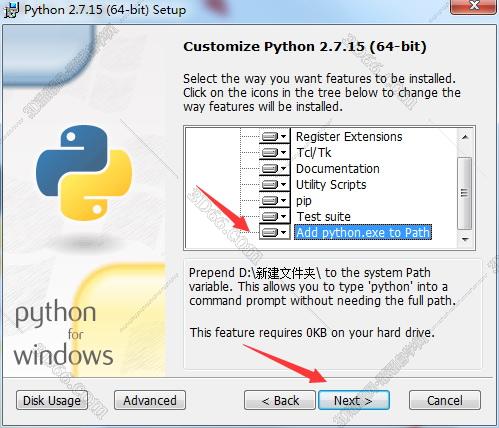Click the Test suite drive icon
The height and width of the screenshot is (428, 499).
(x=274, y=216)
